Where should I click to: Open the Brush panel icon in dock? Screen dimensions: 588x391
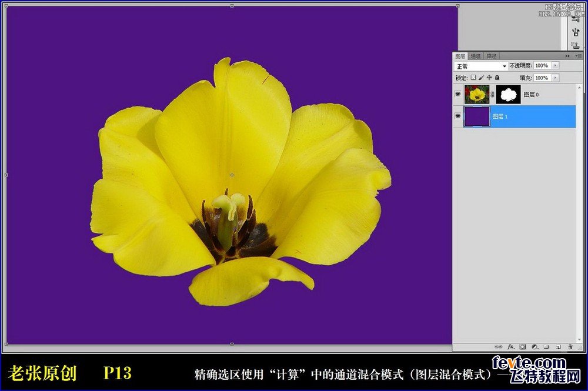(576, 32)
